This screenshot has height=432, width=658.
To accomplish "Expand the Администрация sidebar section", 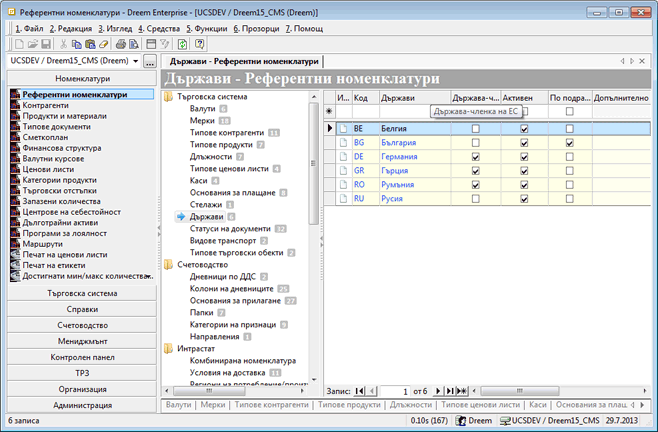I will coord(82,405).
